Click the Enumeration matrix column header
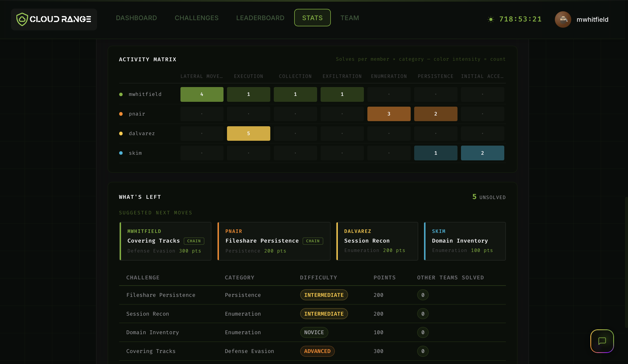628x364 pixels. [389, 76]
